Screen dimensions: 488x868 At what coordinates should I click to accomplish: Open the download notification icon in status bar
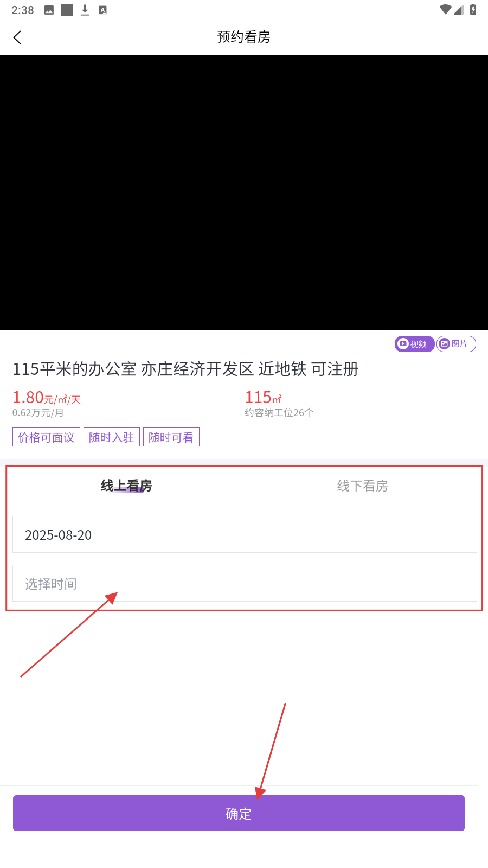85,10
